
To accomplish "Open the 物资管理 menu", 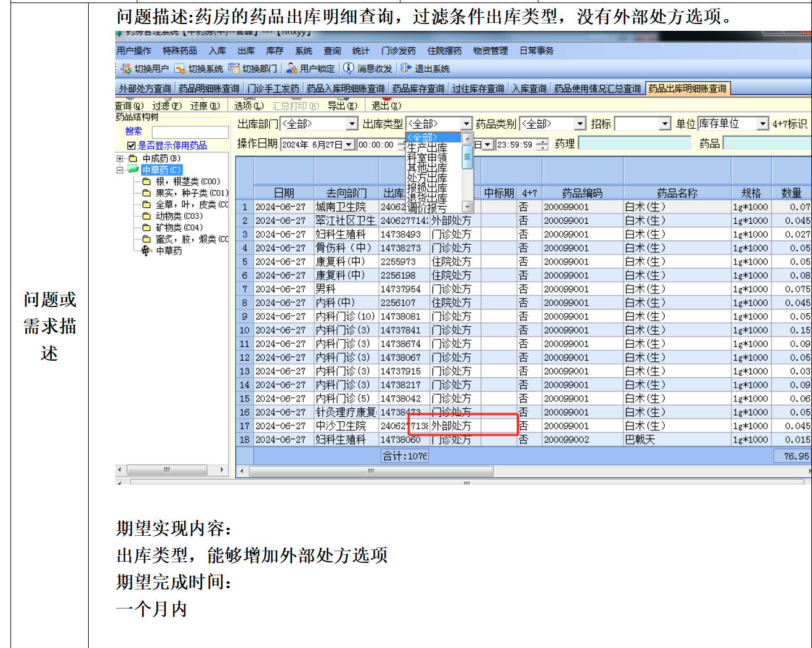I will 490,51.
